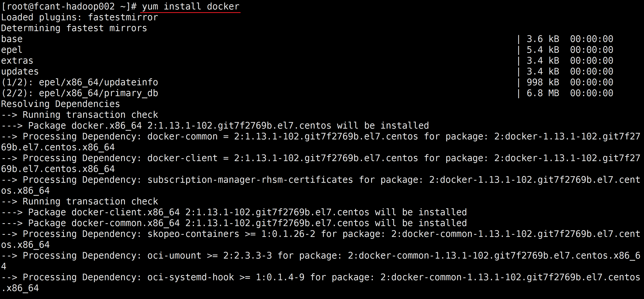Click the 'yum install docker' command text
644x299 pixels.
pyautogui.click(x=190, y=6)
